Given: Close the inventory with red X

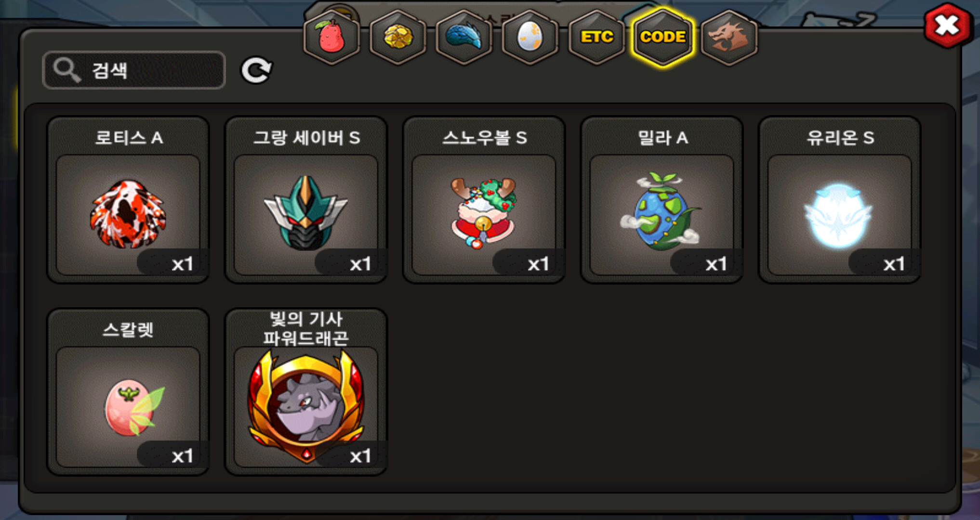Looking at the screenshot, I should click(947, 26).
